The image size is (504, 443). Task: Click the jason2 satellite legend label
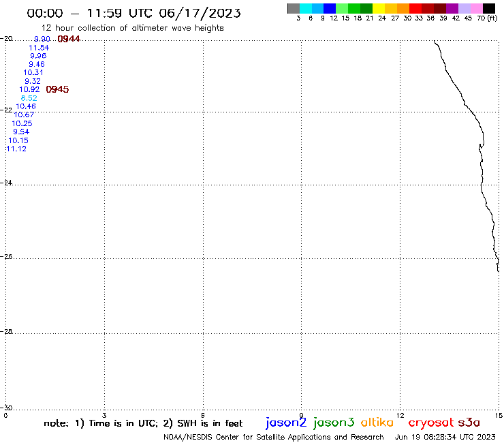point(286,423)
